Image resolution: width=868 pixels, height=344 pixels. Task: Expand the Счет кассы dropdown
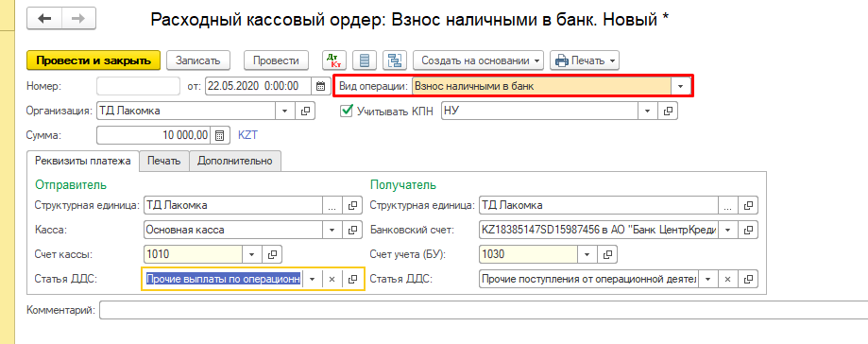[x=252, y=254]
